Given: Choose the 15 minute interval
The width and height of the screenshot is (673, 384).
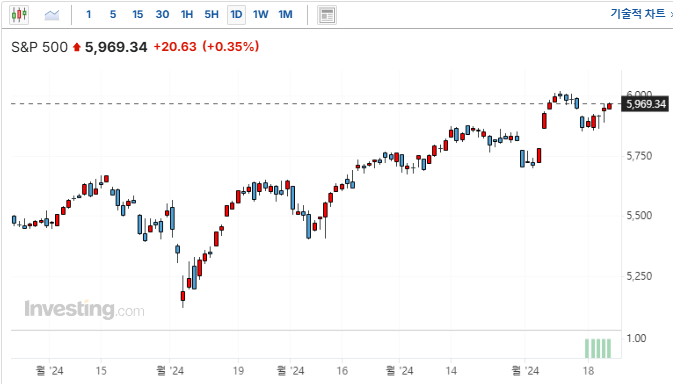Looking at the screenshot, I should 137,15.
